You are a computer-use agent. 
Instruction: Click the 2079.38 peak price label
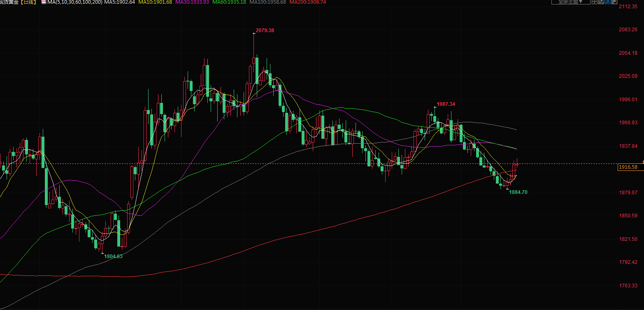[x=265, y=30]
